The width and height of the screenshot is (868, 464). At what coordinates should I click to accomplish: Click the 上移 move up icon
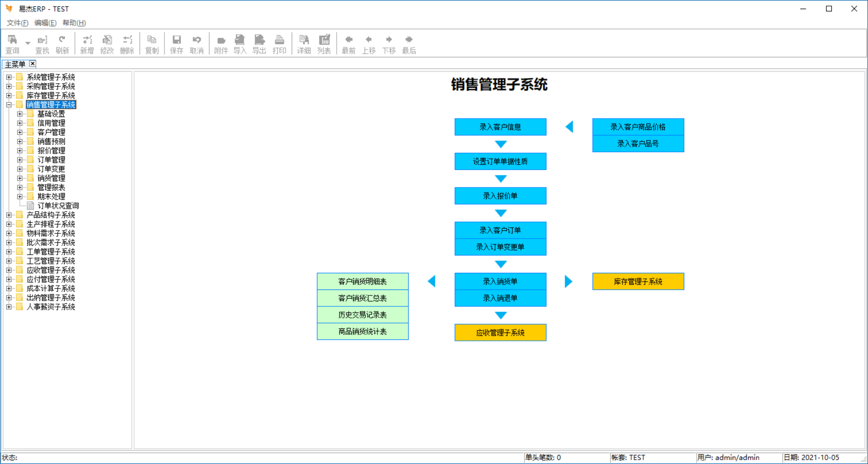pos(369,44)
